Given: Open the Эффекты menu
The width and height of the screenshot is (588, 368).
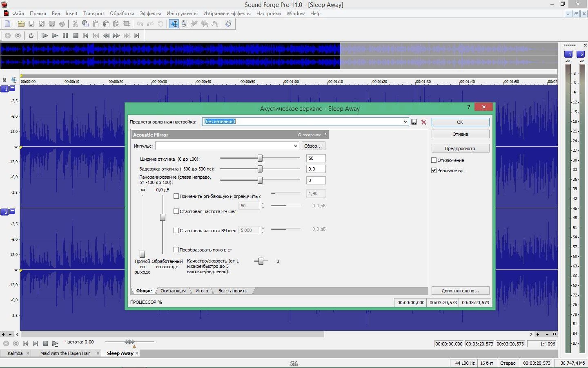Looking at the screenshot, I should point(150,13).
